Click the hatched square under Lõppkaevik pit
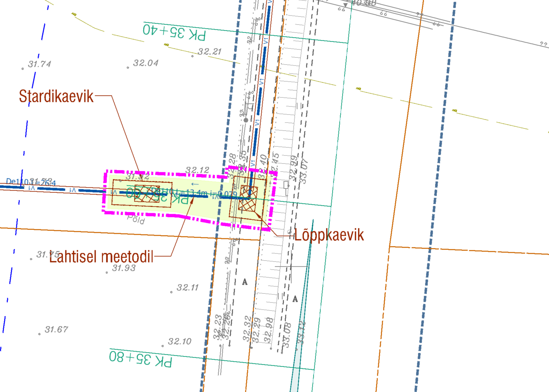 [x=248, y=198]
